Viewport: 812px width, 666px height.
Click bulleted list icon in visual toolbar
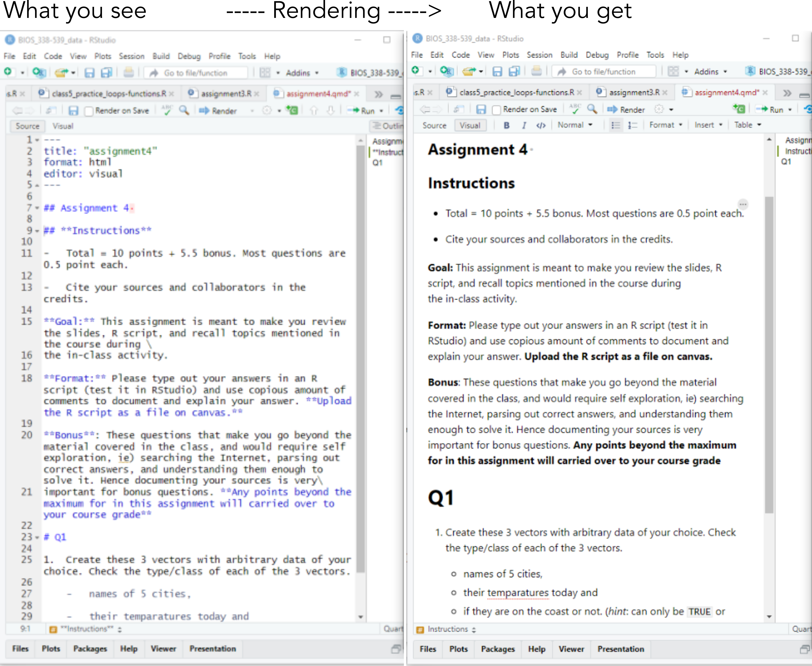point(616,125)
